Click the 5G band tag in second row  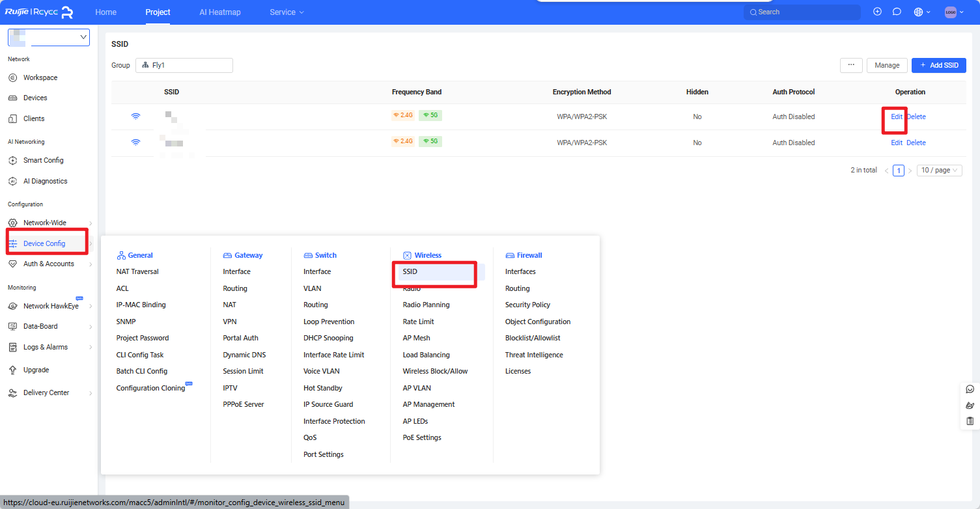click(430, 141)
